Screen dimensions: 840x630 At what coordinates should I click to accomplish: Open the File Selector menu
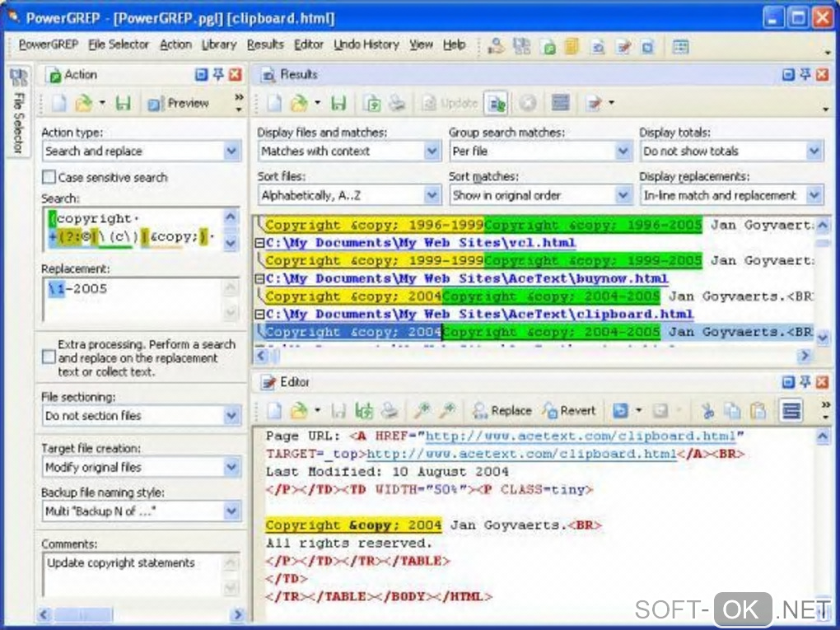(119, 44)
